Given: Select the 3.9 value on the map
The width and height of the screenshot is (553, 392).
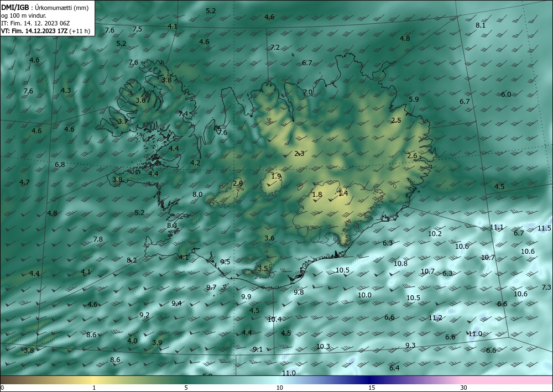Looking at the screenshot, I should (x=157, y=343).
